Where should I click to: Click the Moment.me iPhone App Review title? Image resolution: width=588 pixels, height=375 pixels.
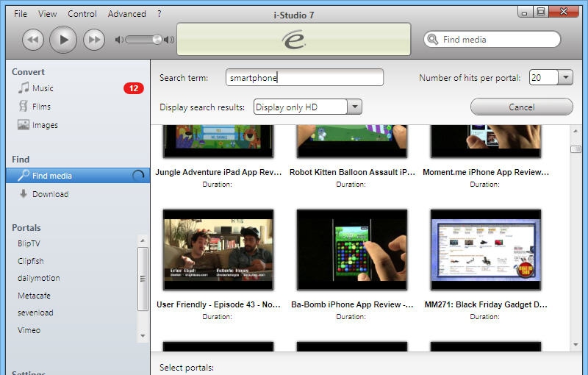(486, 172)
